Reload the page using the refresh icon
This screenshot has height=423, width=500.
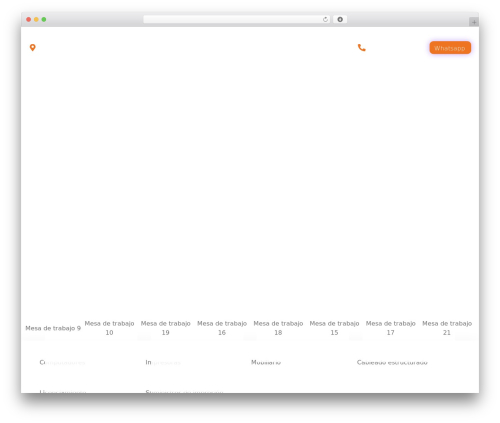coord(325,20)
